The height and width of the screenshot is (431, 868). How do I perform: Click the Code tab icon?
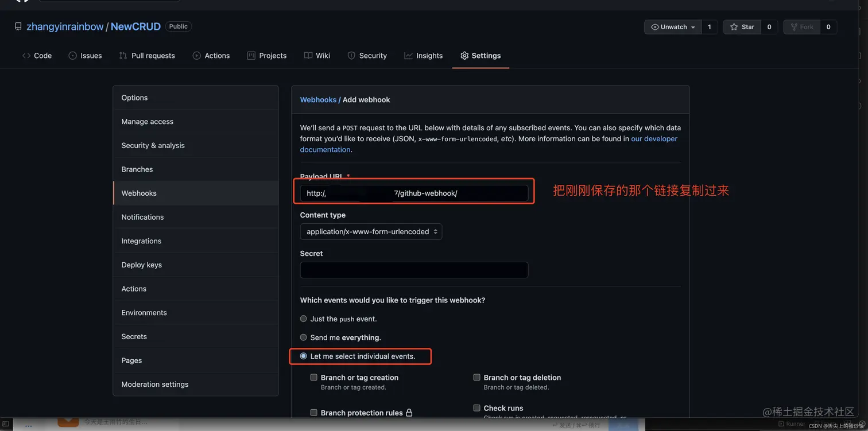(x=26, y=56)
